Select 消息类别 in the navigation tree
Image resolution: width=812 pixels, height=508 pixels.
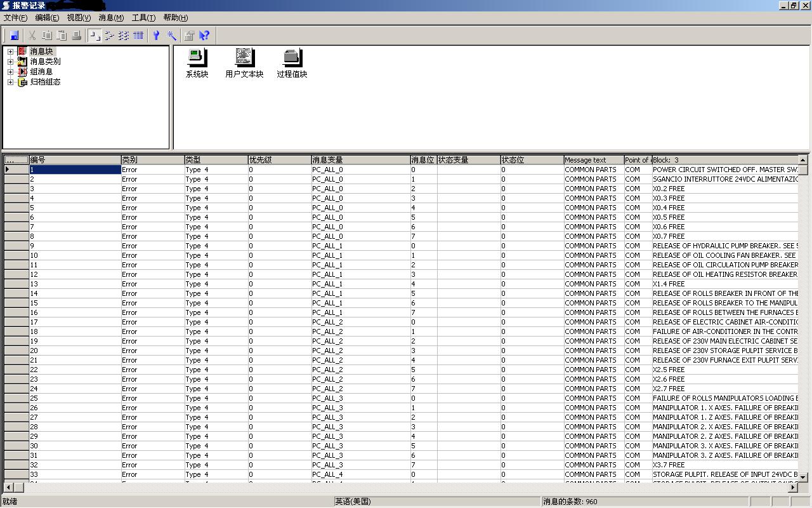click(x=46, y=62)
